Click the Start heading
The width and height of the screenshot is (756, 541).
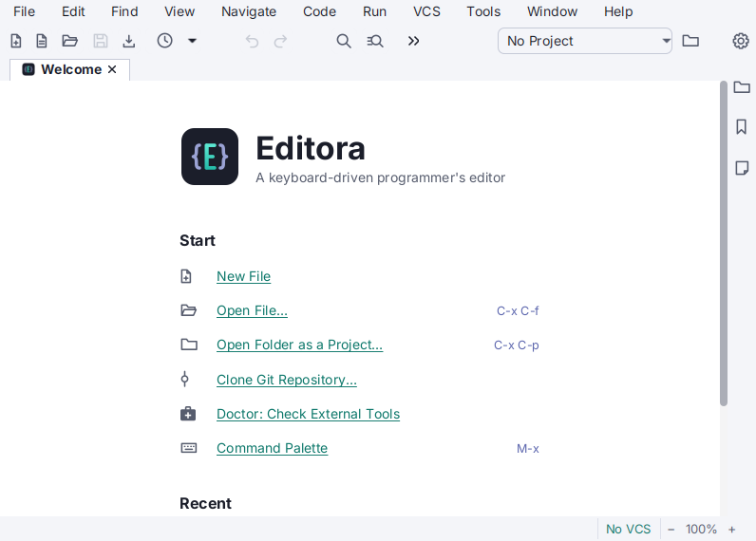click(x=198, y=240)
